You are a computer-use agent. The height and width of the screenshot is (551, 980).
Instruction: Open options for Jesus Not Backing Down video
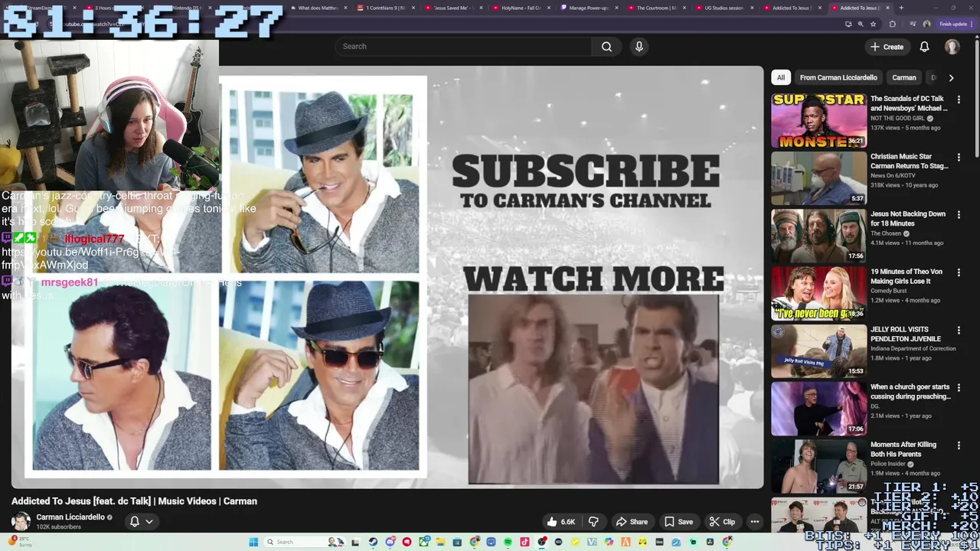tap(959, 215)
